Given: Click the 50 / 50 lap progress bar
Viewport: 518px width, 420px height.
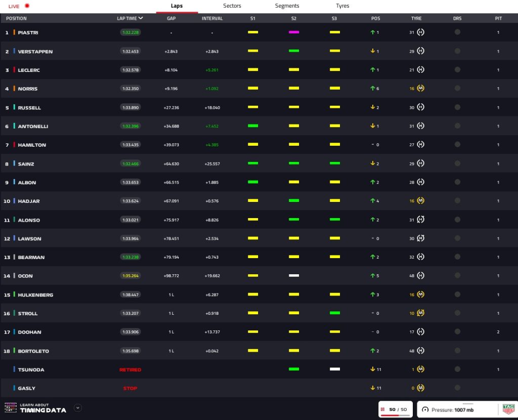Looking at the screenshot, I should [395, 414].
